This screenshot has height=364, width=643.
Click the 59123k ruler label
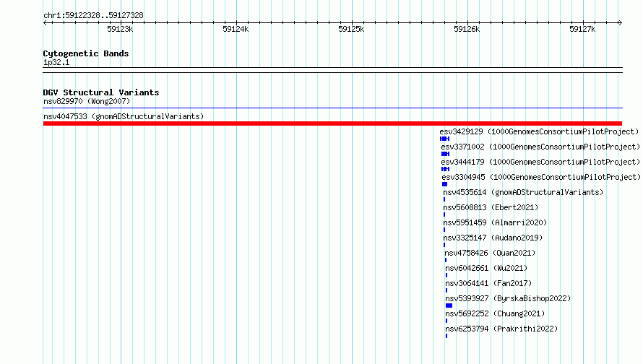[120, 29]
